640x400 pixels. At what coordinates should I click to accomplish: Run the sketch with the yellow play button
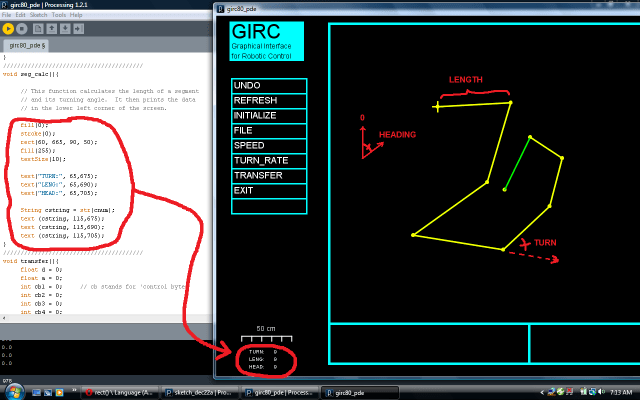coord(8,29)
